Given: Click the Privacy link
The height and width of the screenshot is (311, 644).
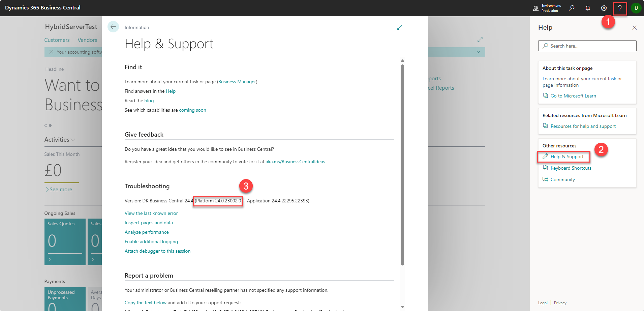Looking at the screenshot, I should point(560,303).
